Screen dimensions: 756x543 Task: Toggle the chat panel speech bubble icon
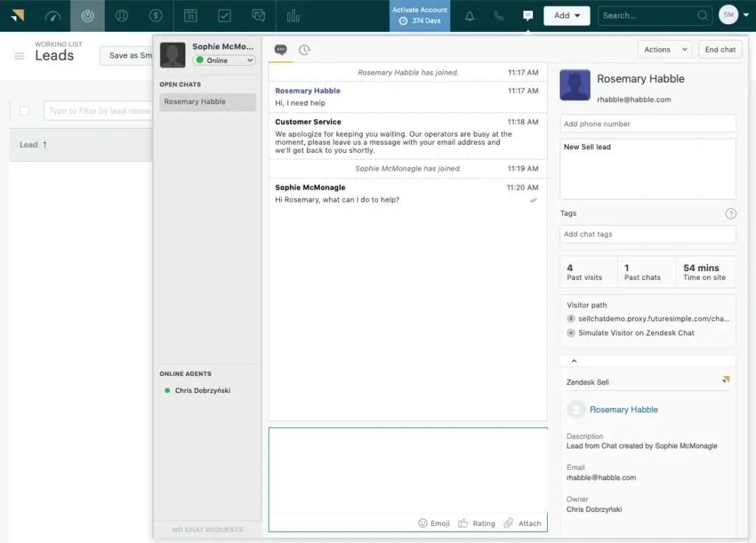point(528,16)
